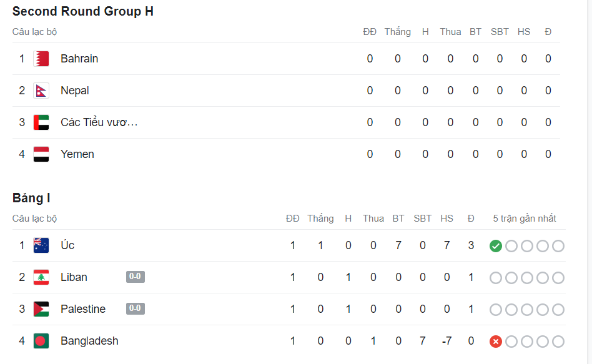Click the Bangladesh flag icon
592x364 pixels.
41,341
